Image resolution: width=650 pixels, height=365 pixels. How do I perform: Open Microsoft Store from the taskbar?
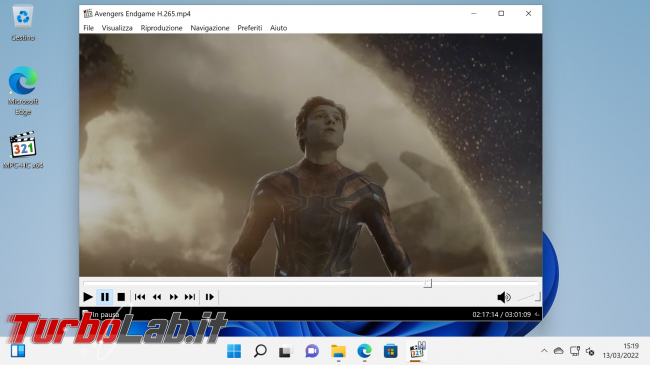pos(390,351)
